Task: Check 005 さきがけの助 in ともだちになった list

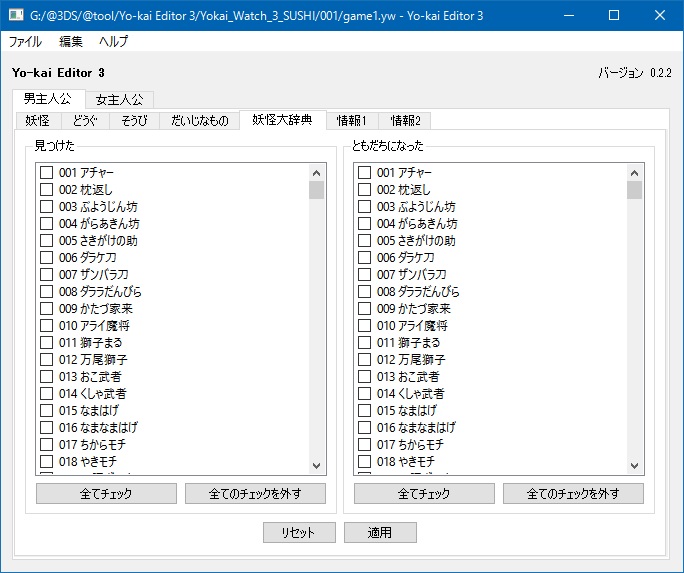Action: 364,240
